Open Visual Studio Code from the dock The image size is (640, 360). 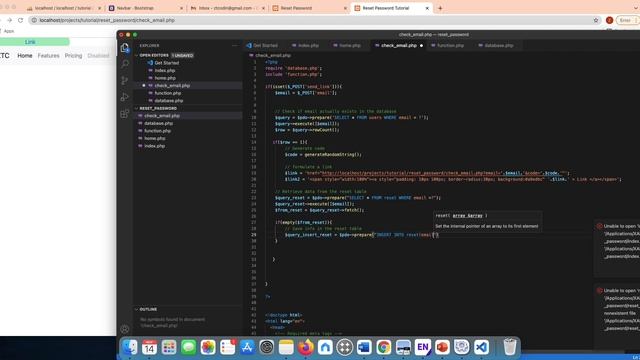[x=481, y=347]
